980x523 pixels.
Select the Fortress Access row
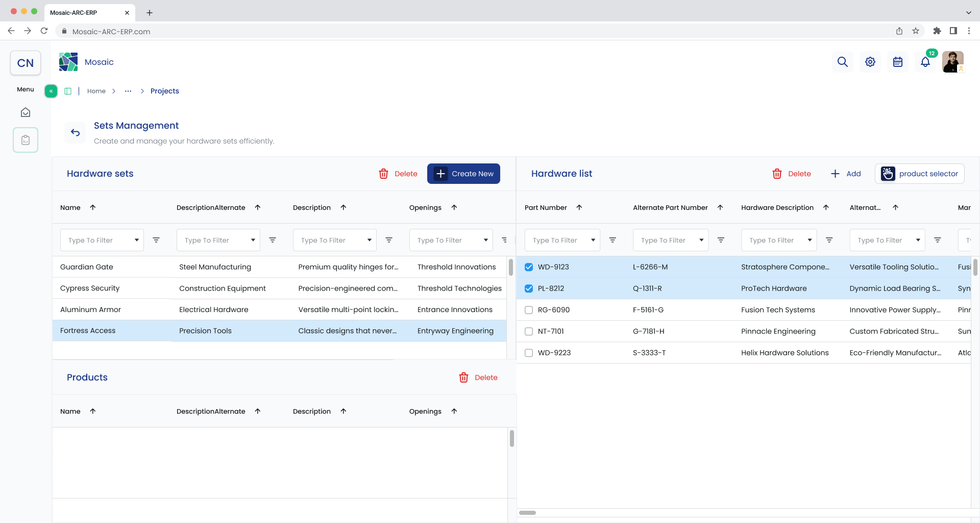[279, 331]
